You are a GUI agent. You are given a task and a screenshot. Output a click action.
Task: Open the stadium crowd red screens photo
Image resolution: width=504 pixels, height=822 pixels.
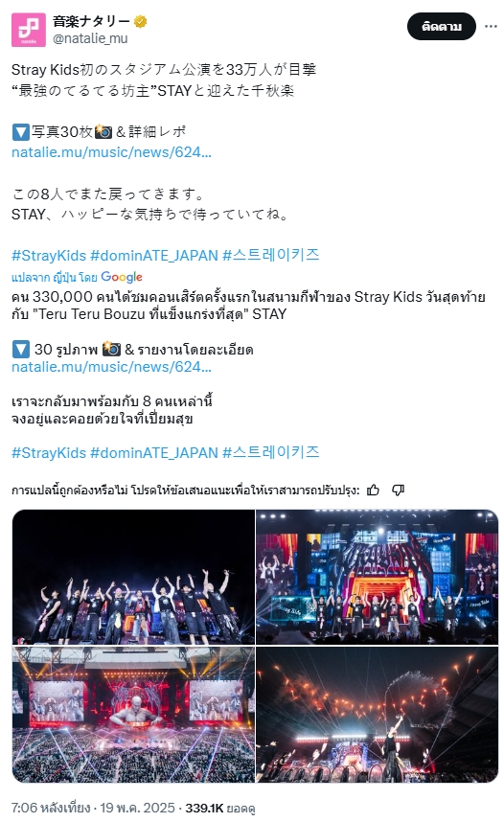(133, 715)
